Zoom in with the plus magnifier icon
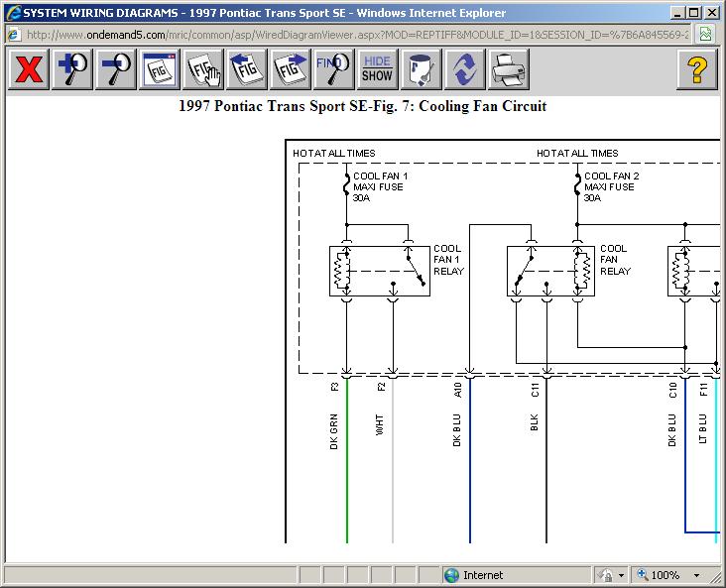 pos(72,69)
